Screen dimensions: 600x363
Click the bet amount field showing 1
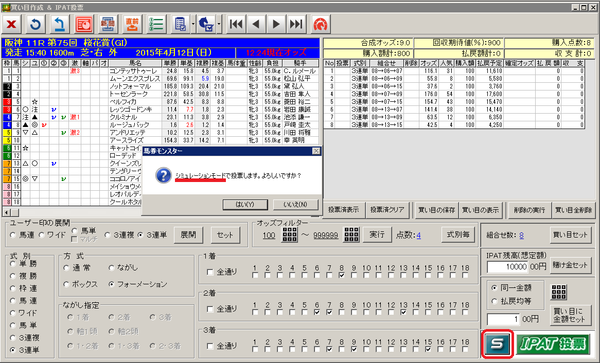[x=503, y=319]
